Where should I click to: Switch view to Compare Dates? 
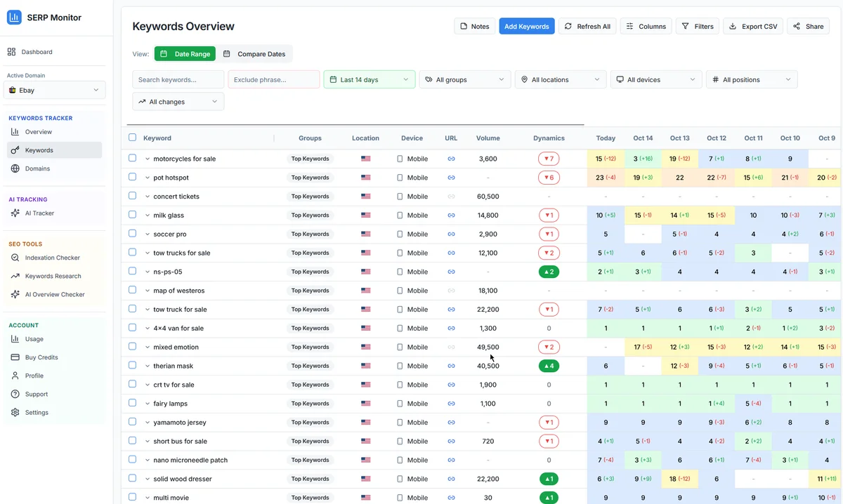click(x=254, y=54)
